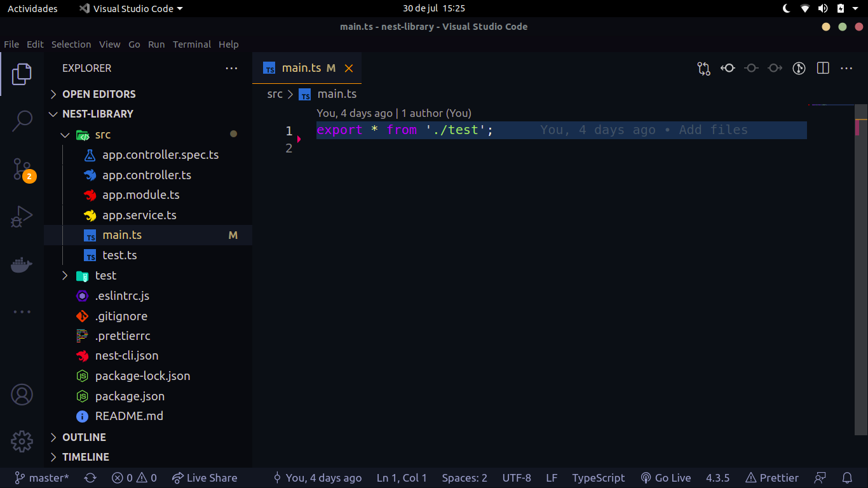This screenshot has height=488, width=868.
Task: Open the Accounts menu icon
Action: tap(22, 395)
